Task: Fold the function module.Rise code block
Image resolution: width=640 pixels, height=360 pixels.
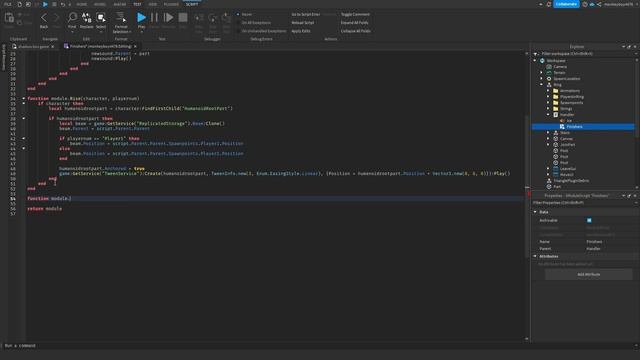Action: [x=23, y=98]
